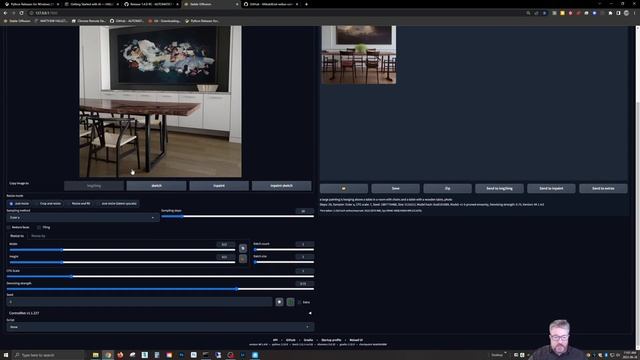The image size is (640, 360).
Task: Select Just resize (latent upscale) option
Action: pyautogui.click(x=117, y=203)
